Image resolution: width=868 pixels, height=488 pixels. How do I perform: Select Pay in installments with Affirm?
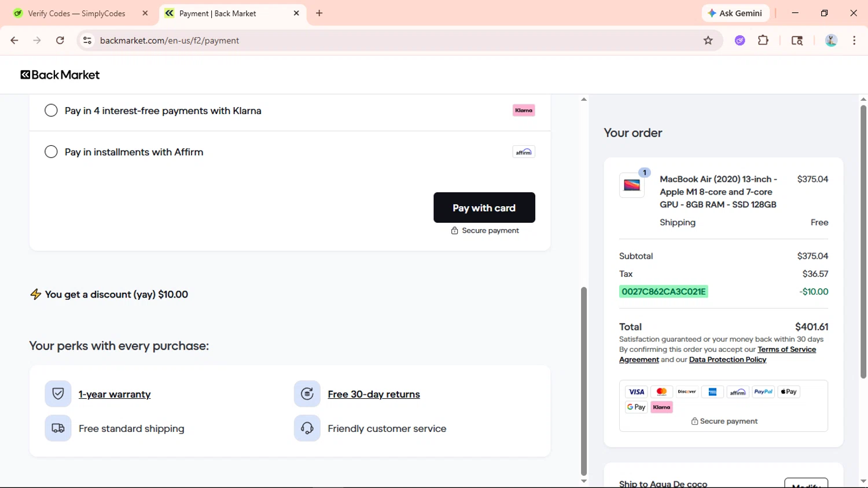51,152
